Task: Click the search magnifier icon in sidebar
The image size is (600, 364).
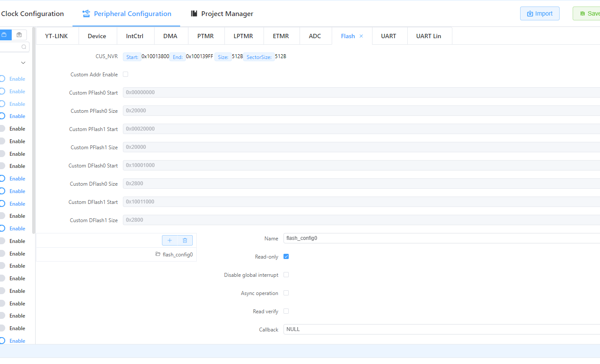Action: [x=23, y=47]
